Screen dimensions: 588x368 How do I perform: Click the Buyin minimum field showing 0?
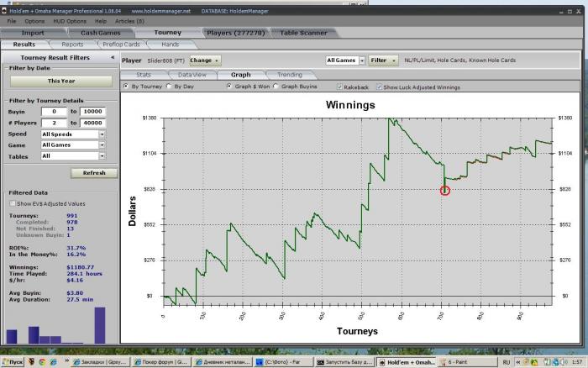coord(54,112)
